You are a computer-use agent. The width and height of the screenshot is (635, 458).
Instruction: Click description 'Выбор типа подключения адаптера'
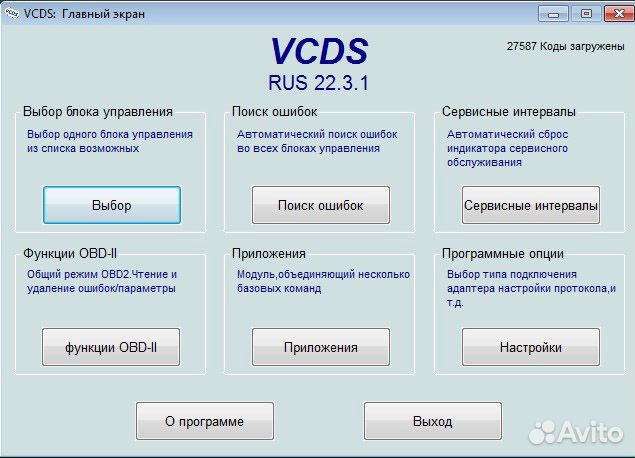click(531, 288)
